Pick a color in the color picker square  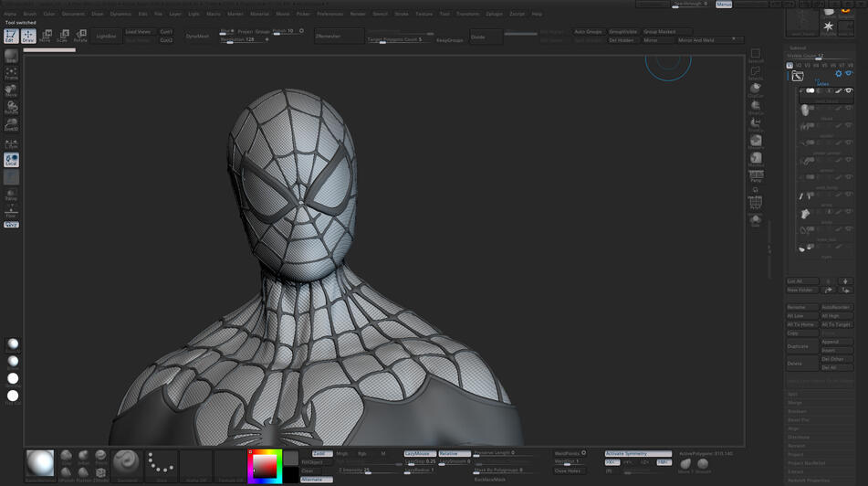pyautogui.click(x=265, y=466)
